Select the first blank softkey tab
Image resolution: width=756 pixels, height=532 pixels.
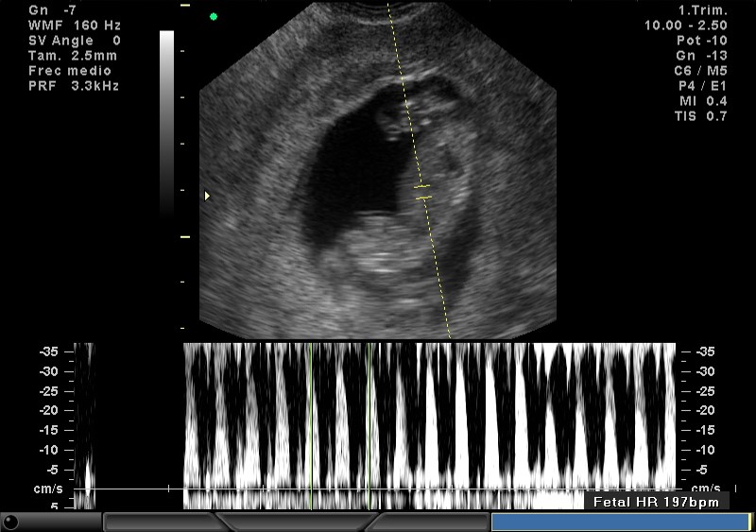click(x=161, y=522)
